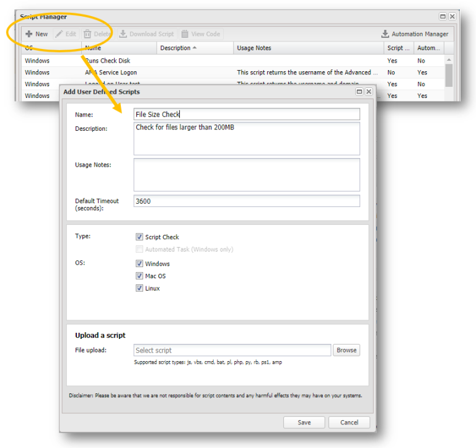This screenshot has height=448, width=476.
Task: Click the Usage Notes text area
Action: click(246, 174)
